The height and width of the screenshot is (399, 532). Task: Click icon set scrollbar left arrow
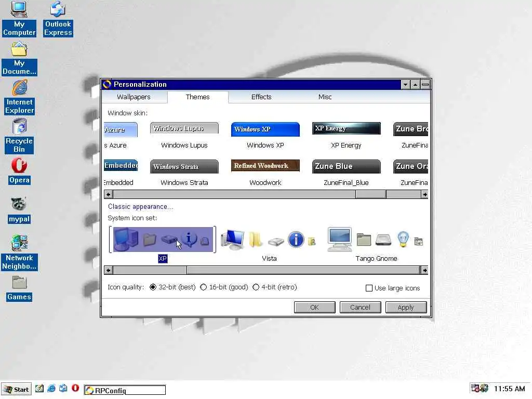point(109,270)
